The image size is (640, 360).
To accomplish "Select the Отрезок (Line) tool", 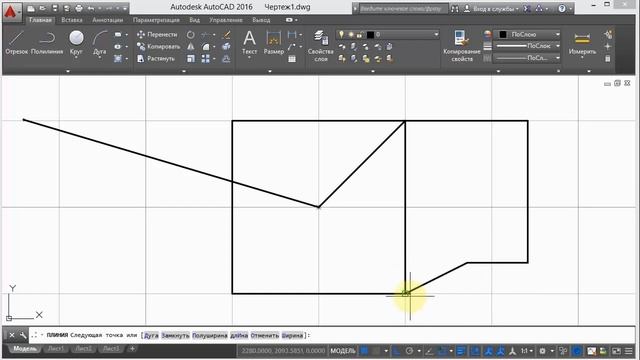I will pyautogui.click(x=16, y=42).
